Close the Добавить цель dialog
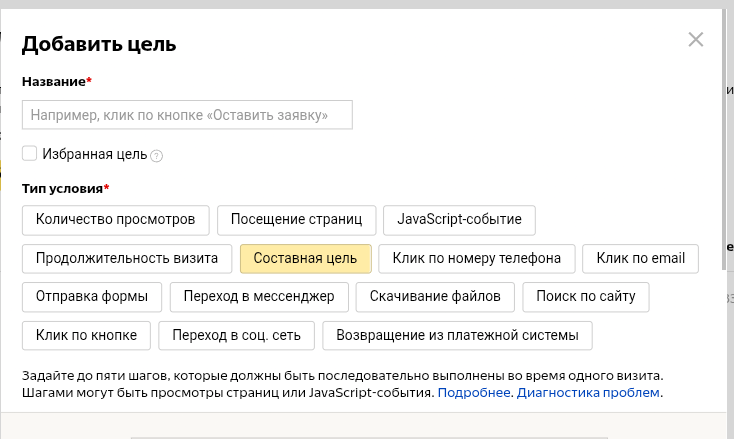This screenshot has height=439, width=734. [696, 39]
